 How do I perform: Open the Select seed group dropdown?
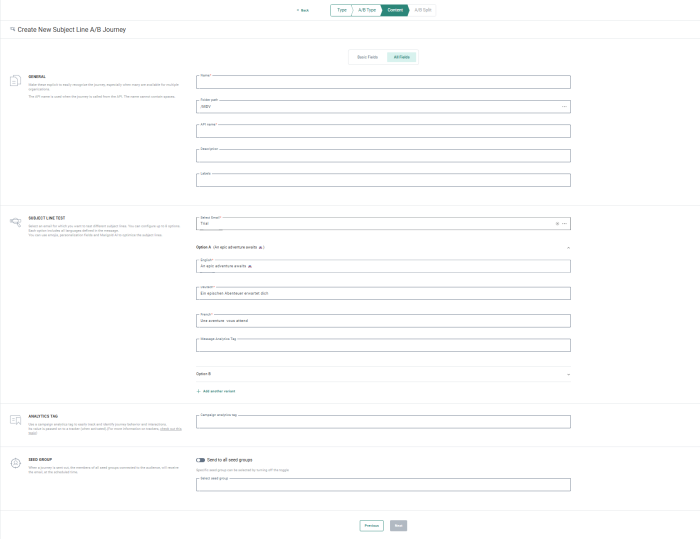[x=384, y=485]
